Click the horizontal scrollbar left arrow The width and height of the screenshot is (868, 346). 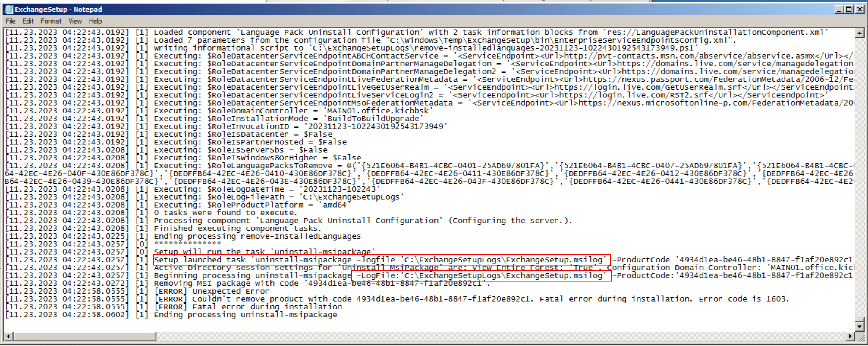(9, 336)
